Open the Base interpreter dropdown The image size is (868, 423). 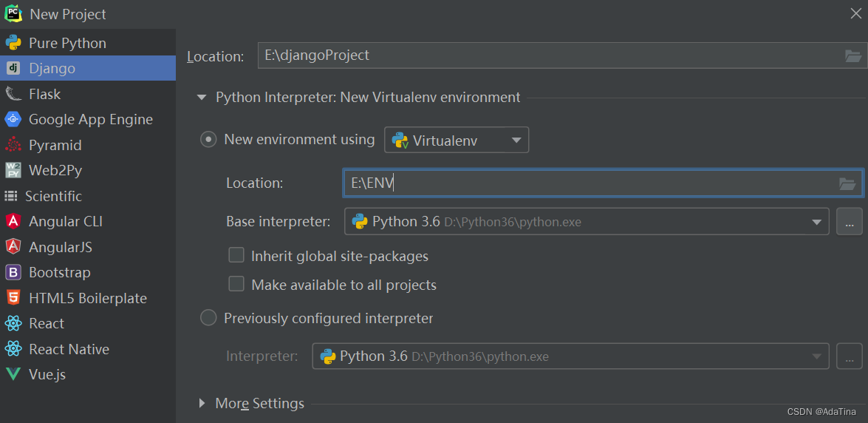point(587,221)
